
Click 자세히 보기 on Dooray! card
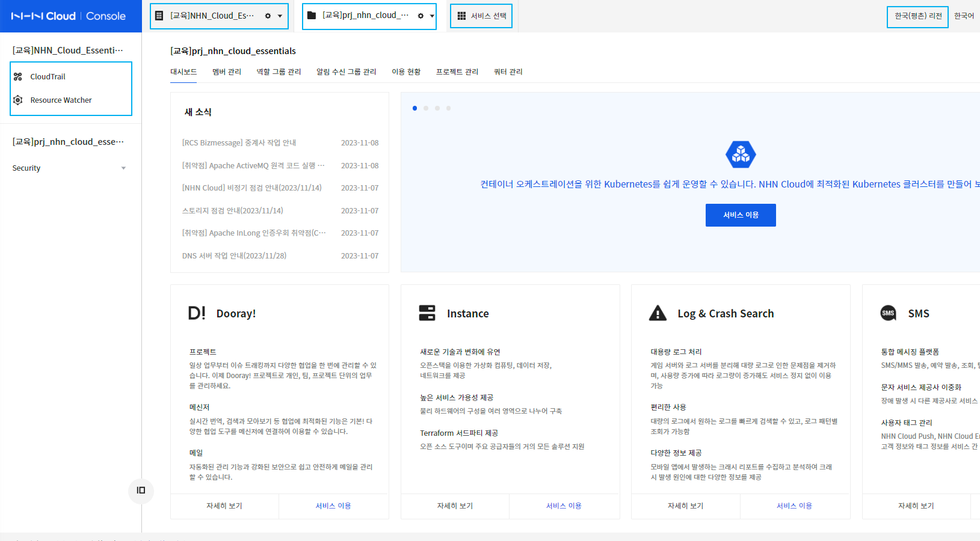tap(224, 506)
